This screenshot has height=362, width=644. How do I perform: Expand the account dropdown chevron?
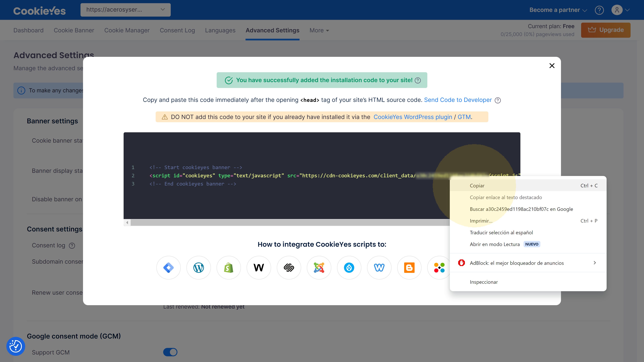click(627, 10)
